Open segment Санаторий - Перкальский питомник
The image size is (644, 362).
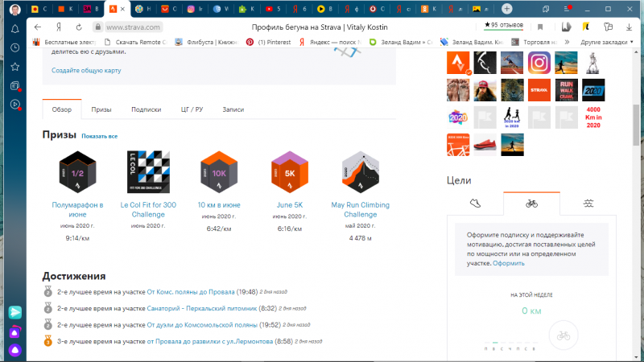pyautogui.click(x=202, y=308)
